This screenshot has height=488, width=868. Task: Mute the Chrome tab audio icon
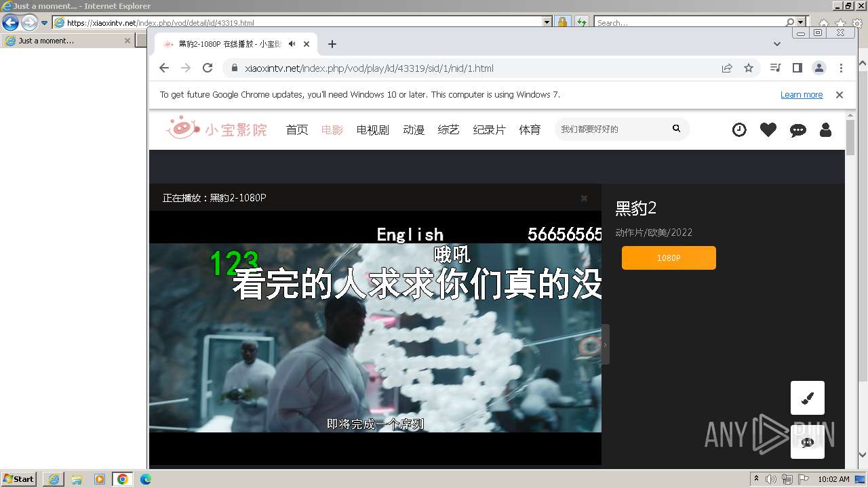tap(292, 44)
